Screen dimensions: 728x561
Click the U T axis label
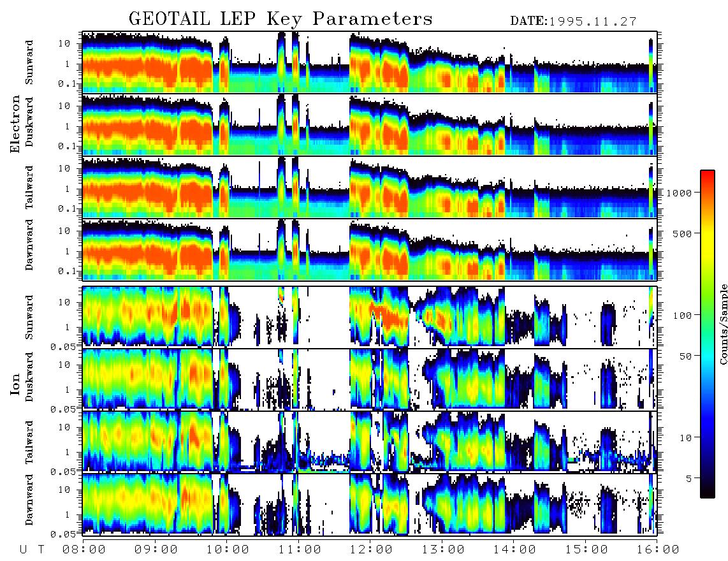[33, 550]
